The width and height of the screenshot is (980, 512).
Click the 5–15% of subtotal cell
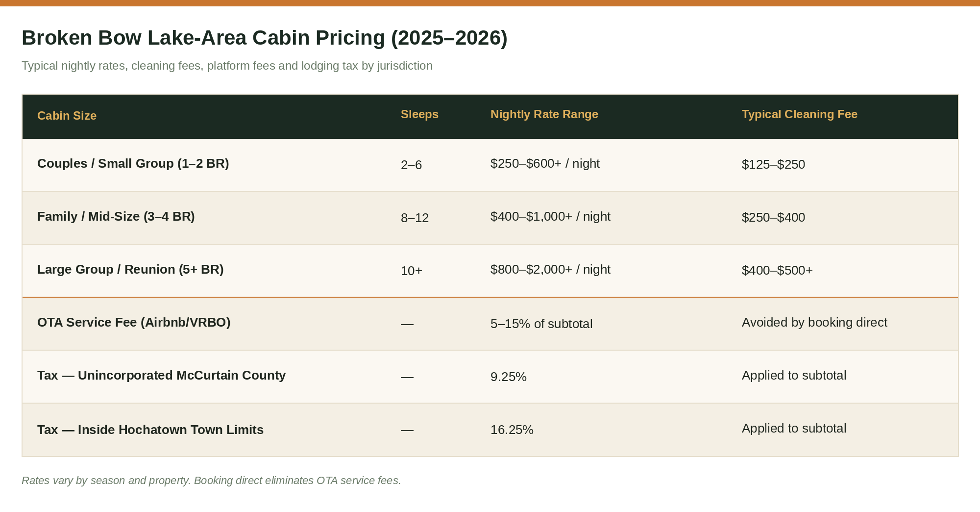pos(541,324)
